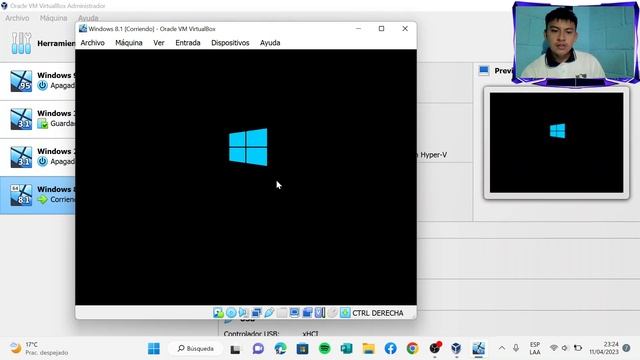Click inside the Windows 8.1 guest screen
The image size is (640, 360).
coord(246,177)
